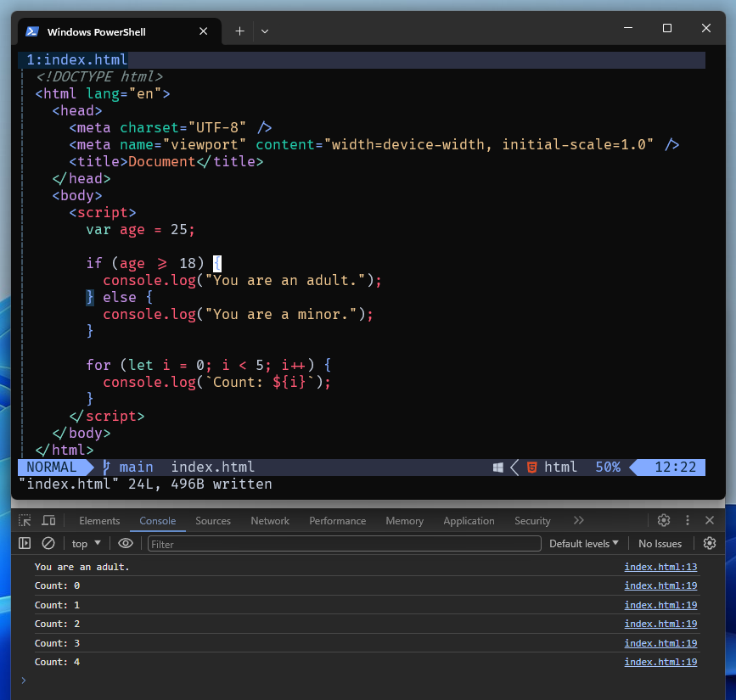The image size is (736, 700).
Task: Open the top JavaScript context dropdown
Action: point(86,544)
